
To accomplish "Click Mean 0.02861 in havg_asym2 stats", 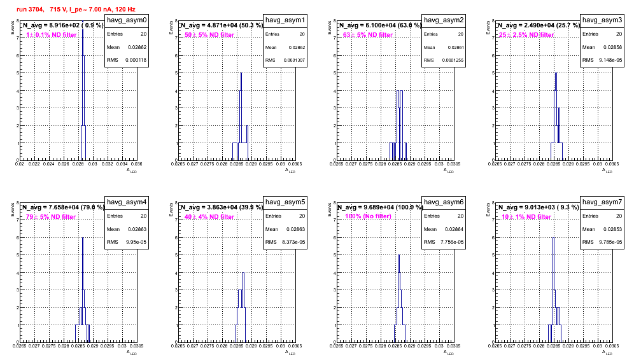I will click(444, 47).
